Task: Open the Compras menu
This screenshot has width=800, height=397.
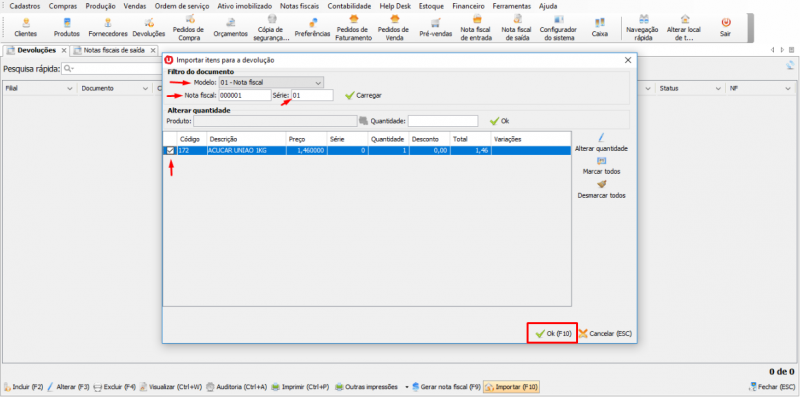Action: 63,6
